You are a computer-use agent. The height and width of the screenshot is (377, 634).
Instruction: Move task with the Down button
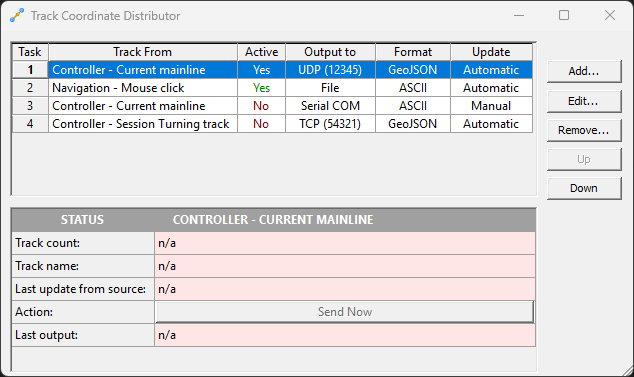tap(584, 188)
